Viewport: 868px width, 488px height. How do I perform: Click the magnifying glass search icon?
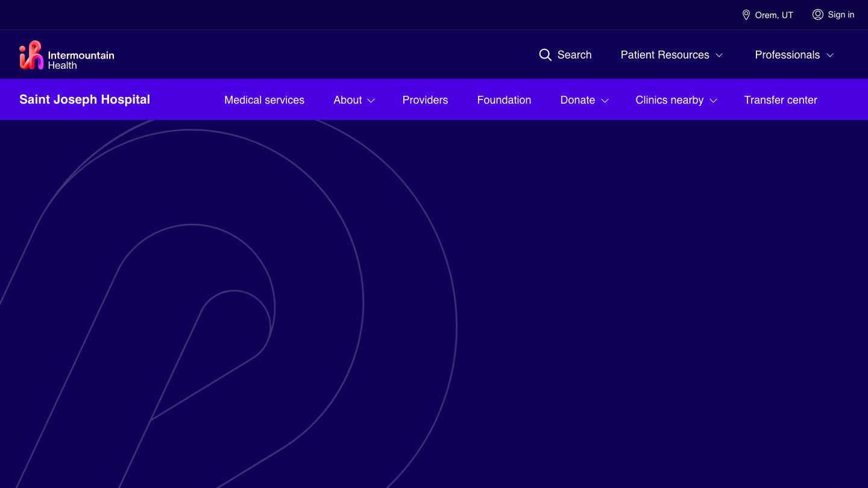(x=545, y=55)
